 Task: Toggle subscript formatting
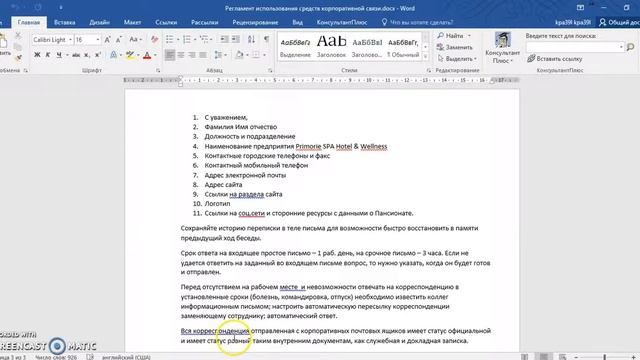87,55
